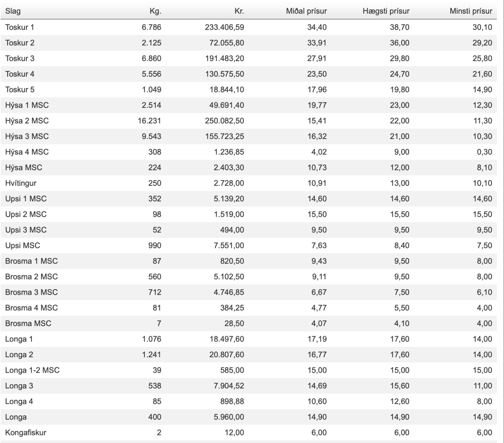Select the Brosma 3 MSC row

[248, 292]
